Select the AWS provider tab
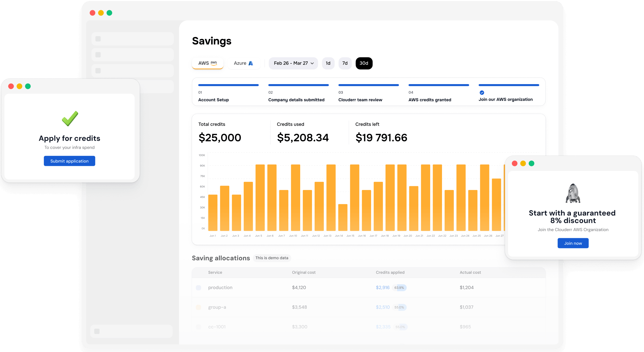Viewport: 644px width, 352px height. (x=208, y=63)
